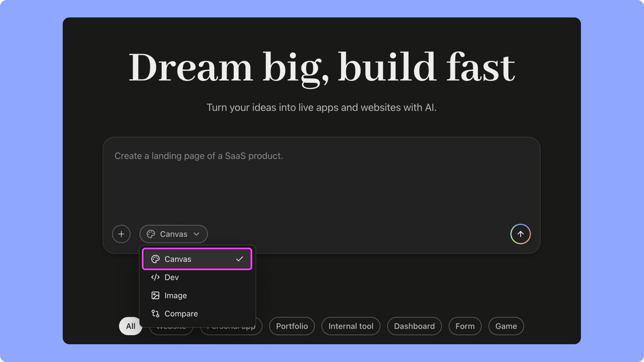Select the All category filter
Screen dimensions: 644x362
point(130,326)
